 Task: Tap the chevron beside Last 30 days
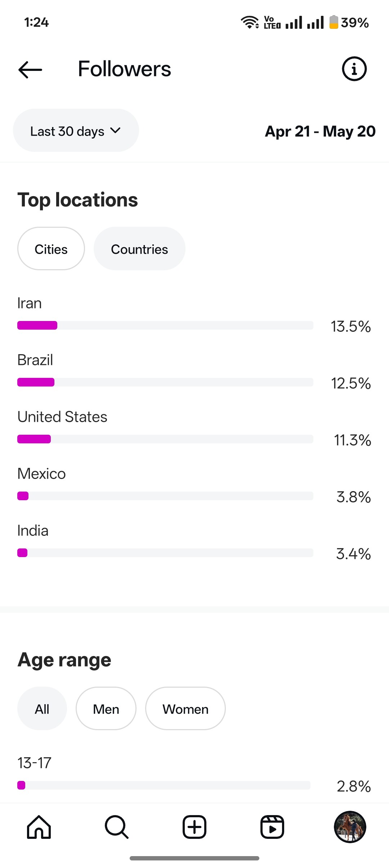tap(115, 131)
